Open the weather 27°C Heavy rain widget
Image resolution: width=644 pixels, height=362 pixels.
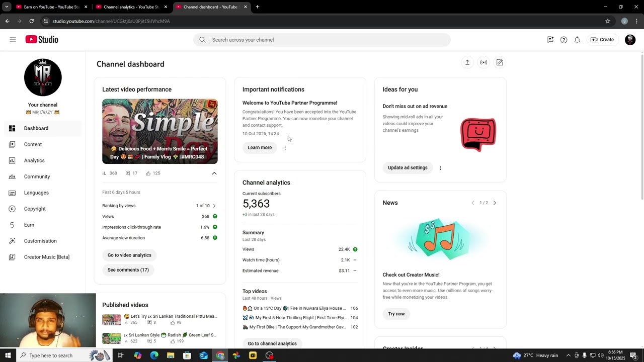tap(535, 355)
